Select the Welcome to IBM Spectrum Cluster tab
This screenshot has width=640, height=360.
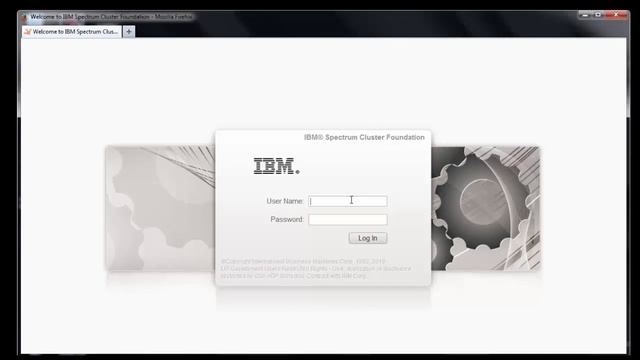click(72, 31)
